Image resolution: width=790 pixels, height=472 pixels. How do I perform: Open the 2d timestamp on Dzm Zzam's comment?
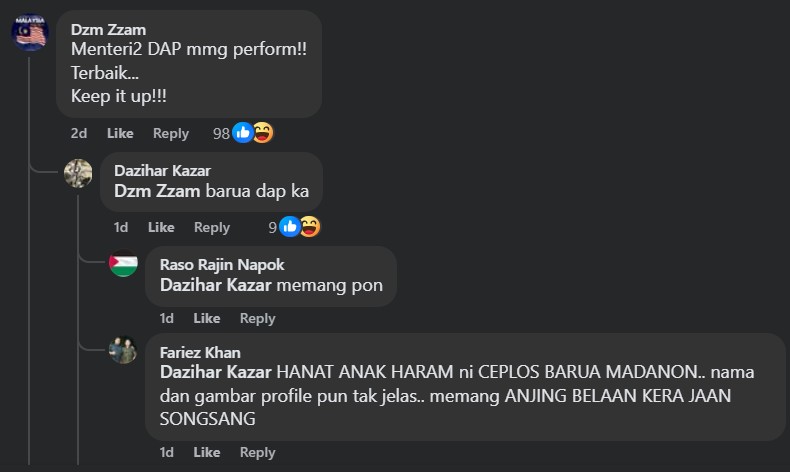79,133
